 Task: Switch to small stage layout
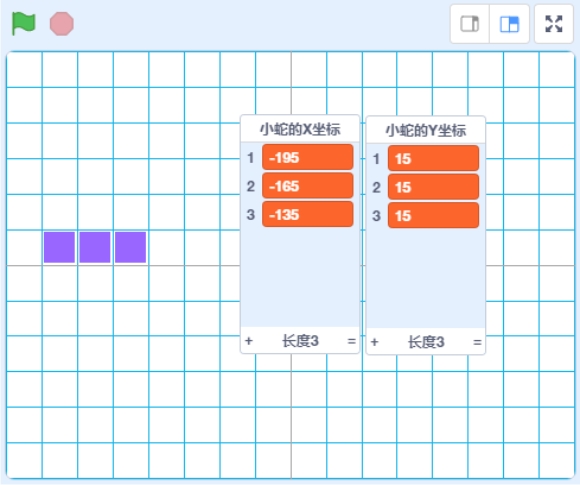point(470,24)
